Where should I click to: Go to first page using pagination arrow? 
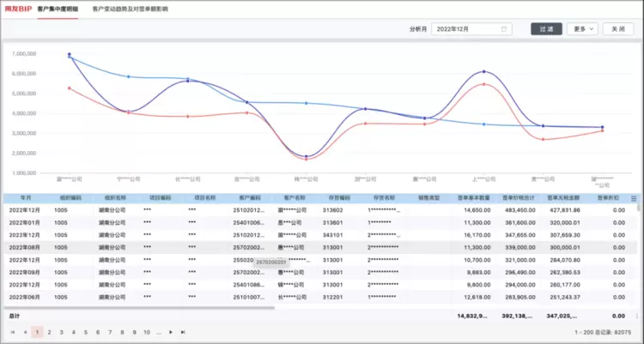click(x=13, y=331)
